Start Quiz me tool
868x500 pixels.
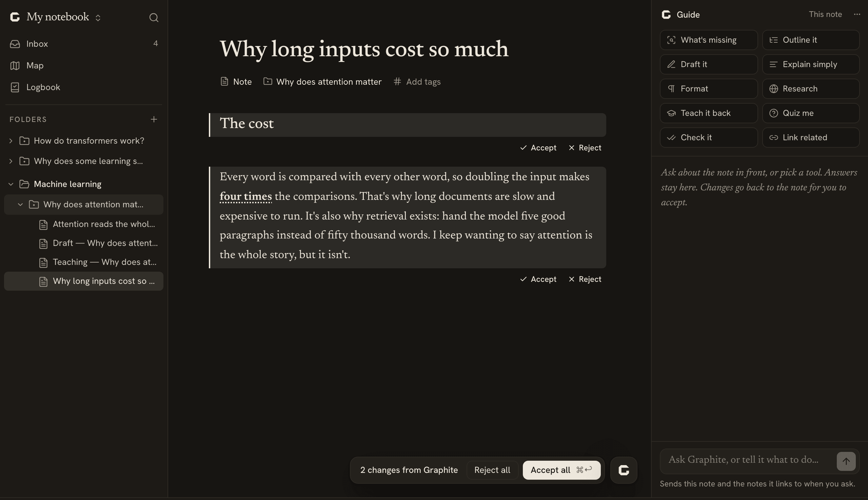(x=811, y=113)
